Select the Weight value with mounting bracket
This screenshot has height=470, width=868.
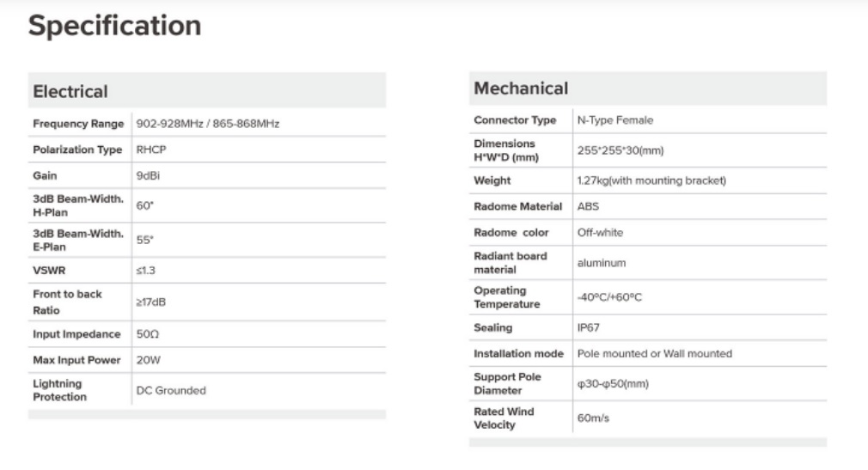click(652, 181)
